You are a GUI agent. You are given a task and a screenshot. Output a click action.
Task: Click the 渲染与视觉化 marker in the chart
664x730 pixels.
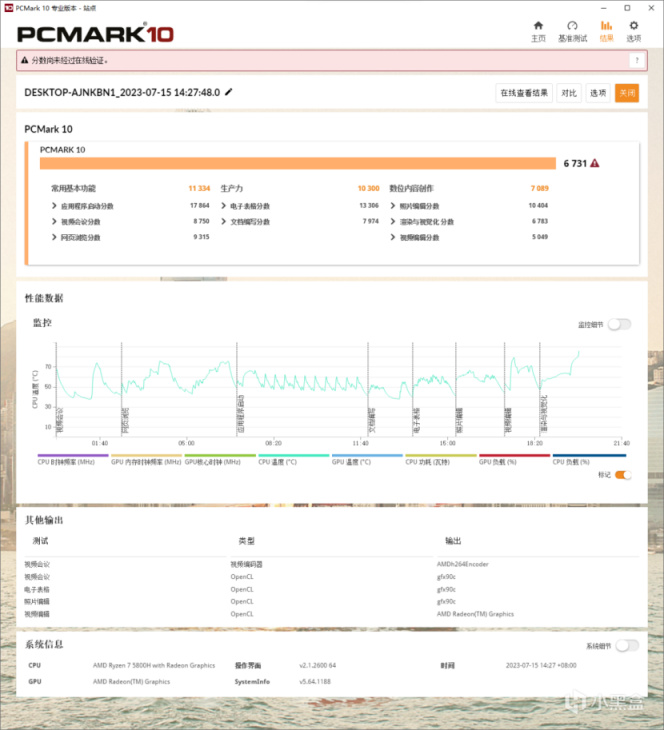coord(543,414)
